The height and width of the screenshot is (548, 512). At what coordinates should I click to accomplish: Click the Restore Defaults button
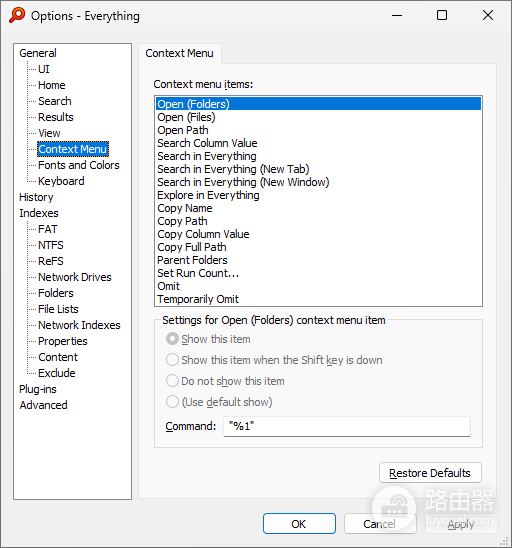(430, 473)
